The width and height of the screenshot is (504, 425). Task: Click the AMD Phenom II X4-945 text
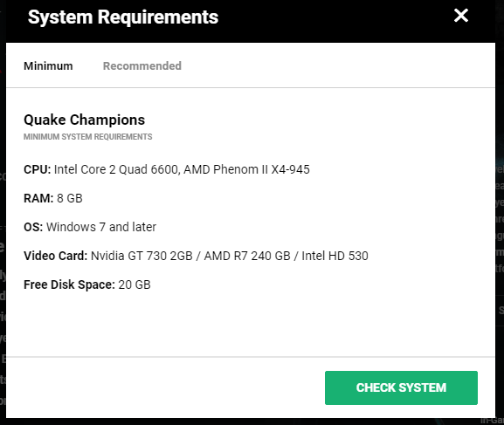(246, 169)
